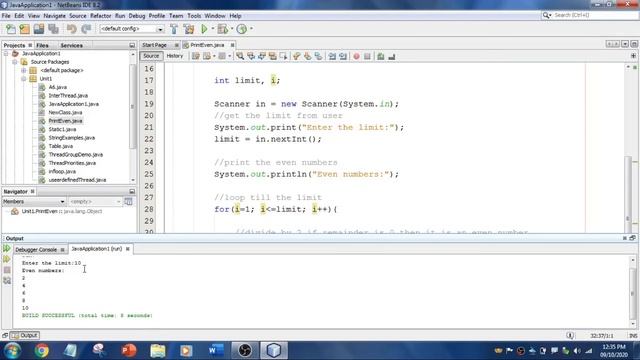The image size is (640, 360).
Task: Open PowerPoint from the taskbar
Action: (x=129, y=351)
